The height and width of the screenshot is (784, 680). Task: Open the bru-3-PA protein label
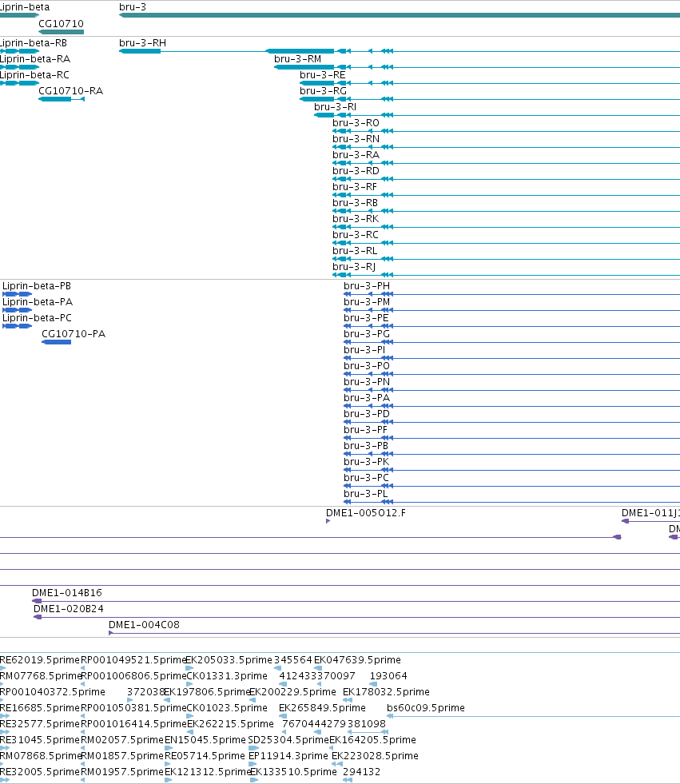(x=367, y=398)
